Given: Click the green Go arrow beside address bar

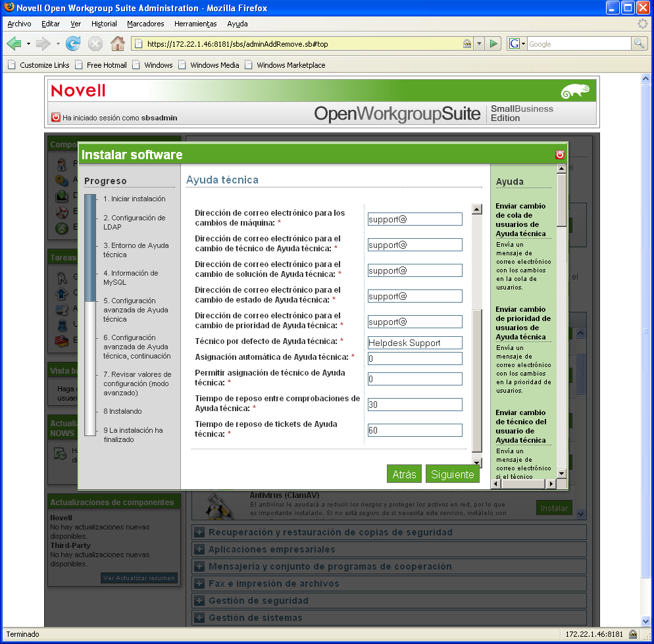Looking at the screenshot, I should pos(493,43).
